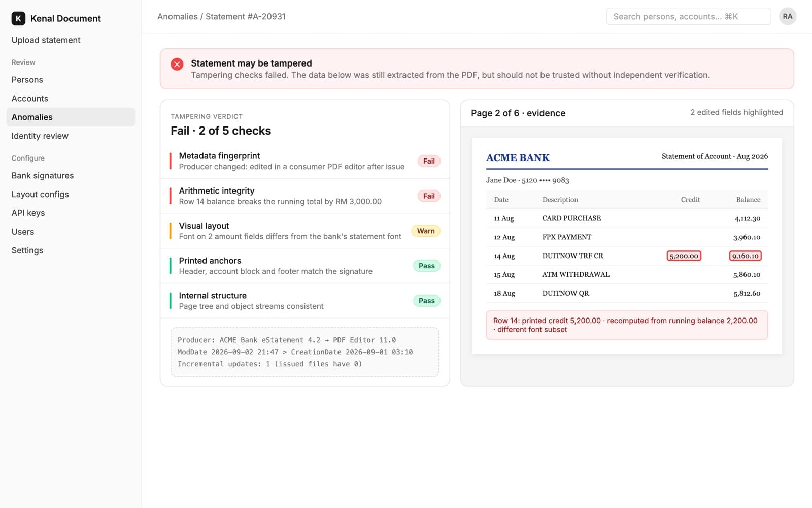812x508 pixels.
Task: Click the highlighted balance 9,160.10
Action: coord(745,256)
